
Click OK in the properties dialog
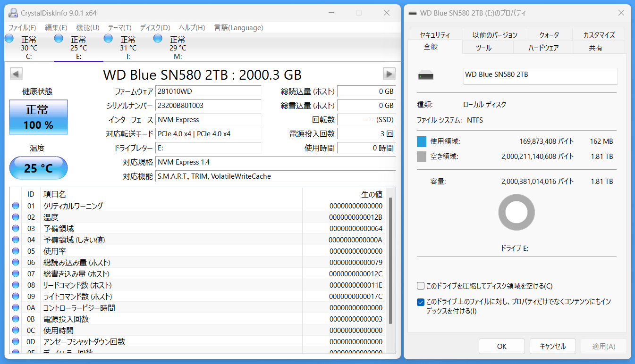coord(502,346)
